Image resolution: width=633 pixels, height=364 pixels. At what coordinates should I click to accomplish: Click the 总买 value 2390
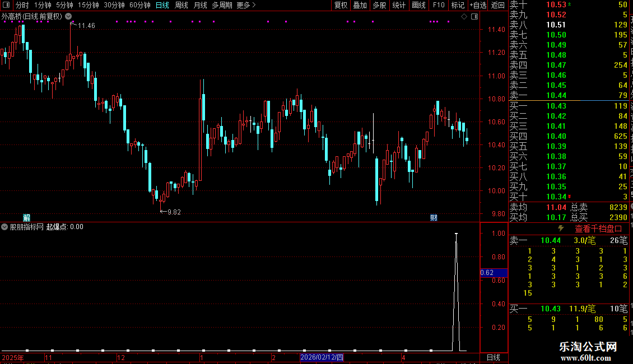618,217
